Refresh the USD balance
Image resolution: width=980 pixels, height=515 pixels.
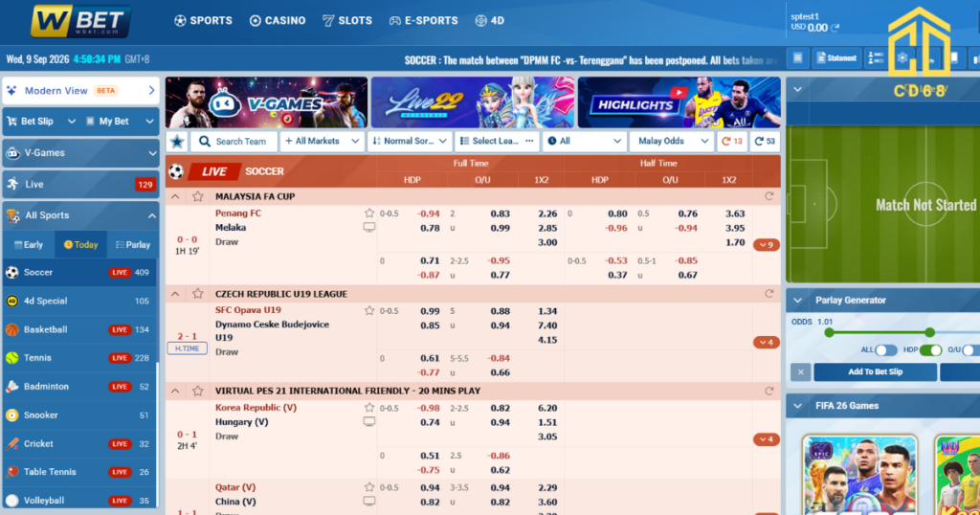[x=835, y=28]
